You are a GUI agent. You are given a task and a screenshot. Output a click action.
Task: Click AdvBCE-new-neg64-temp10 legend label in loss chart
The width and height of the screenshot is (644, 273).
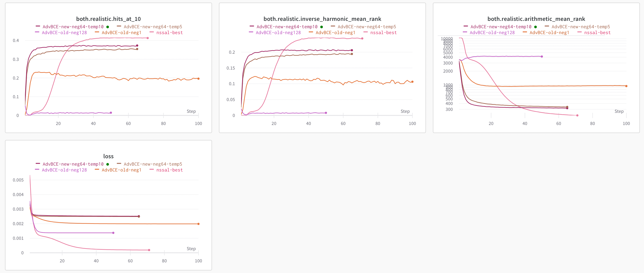click(x=73, y=164)
